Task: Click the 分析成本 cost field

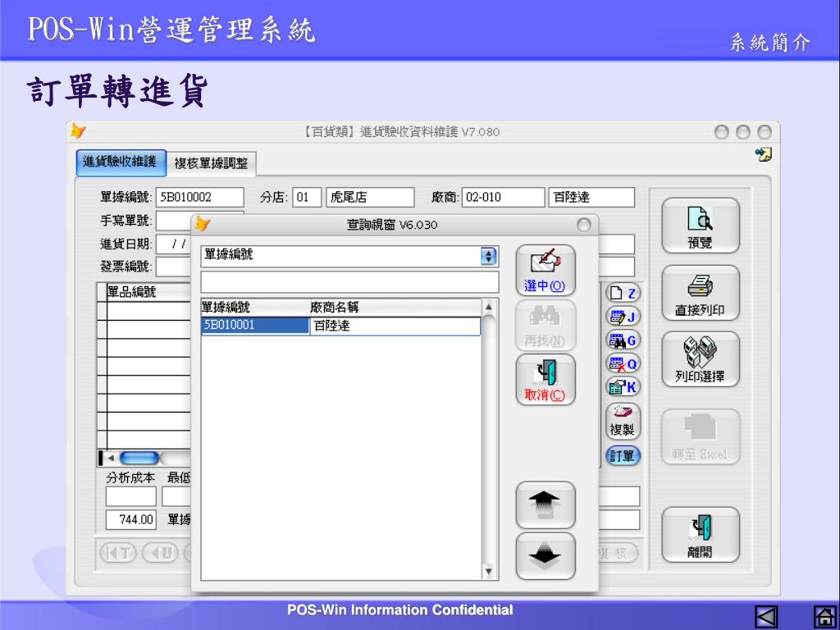Action: (x=130, y=496)
